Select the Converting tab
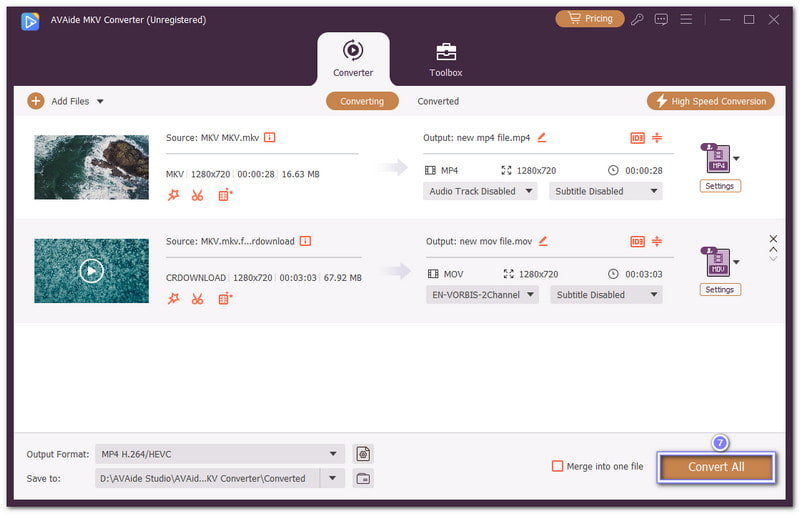This screenshot has width=800, height=514. [362, 101]
